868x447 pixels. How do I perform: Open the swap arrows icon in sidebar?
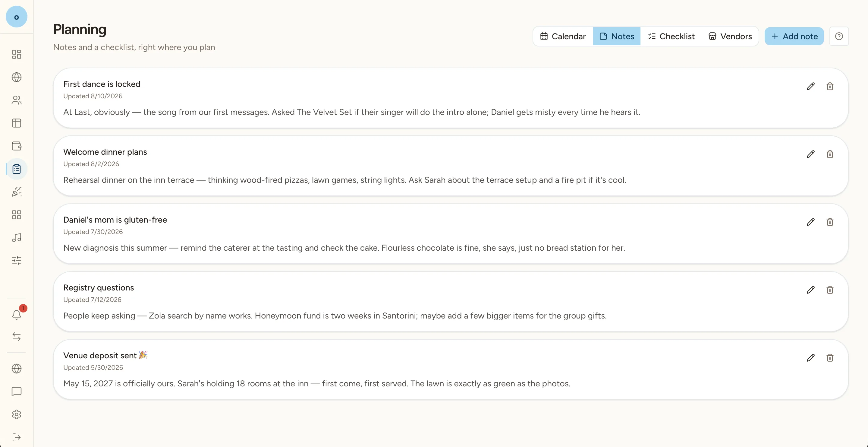[17, 336]
